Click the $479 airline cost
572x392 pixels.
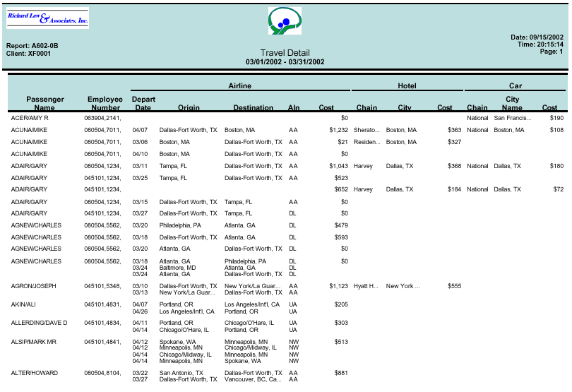341,225
